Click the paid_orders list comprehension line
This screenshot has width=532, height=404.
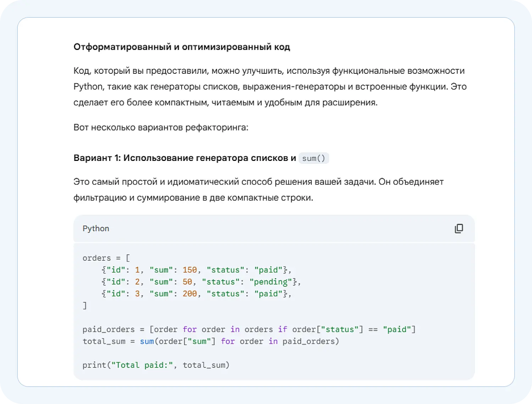[x=248, y=329]
